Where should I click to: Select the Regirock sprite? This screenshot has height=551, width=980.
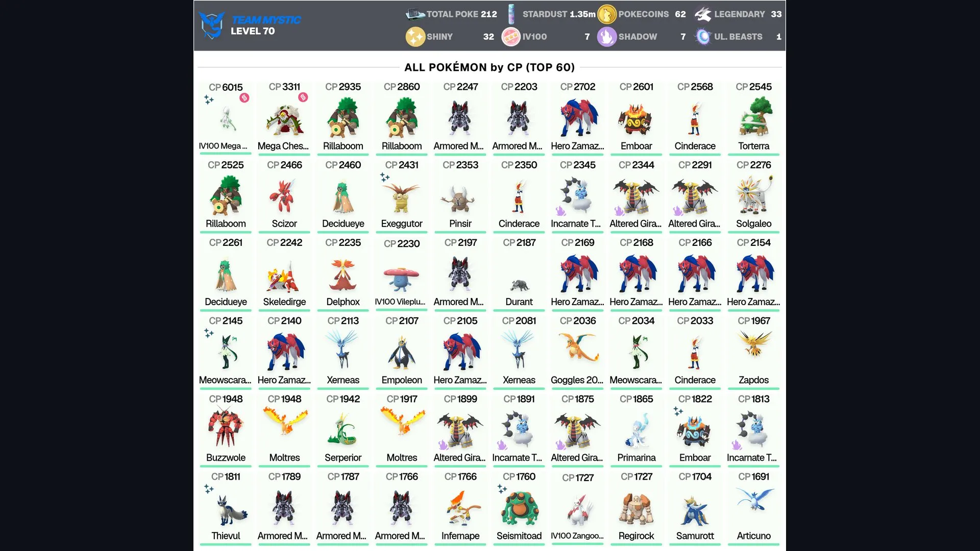pyautogui.click(x=636, y=509)
